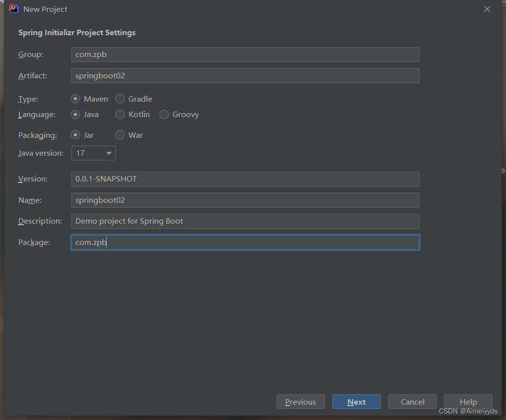Select the Name field containing springboot02
Viewport: 506px width, 420px height.
tap(245, 200)
